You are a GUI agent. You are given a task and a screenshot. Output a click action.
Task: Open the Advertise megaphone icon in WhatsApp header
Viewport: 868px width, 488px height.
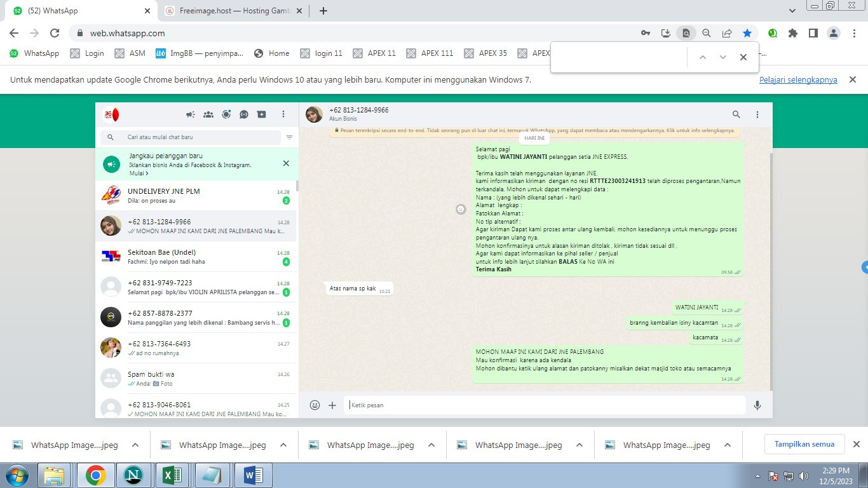click(191, 115)
